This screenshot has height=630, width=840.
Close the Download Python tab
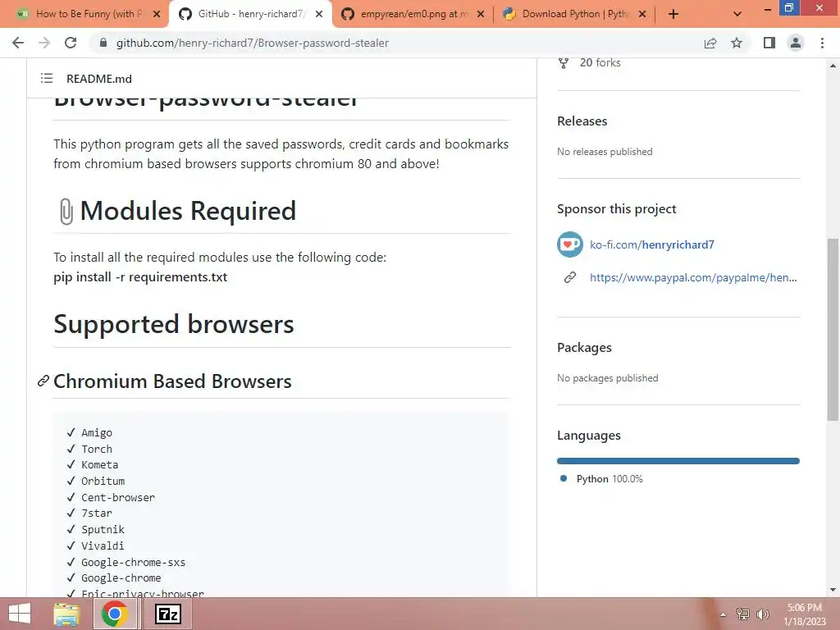click(642, 14)
